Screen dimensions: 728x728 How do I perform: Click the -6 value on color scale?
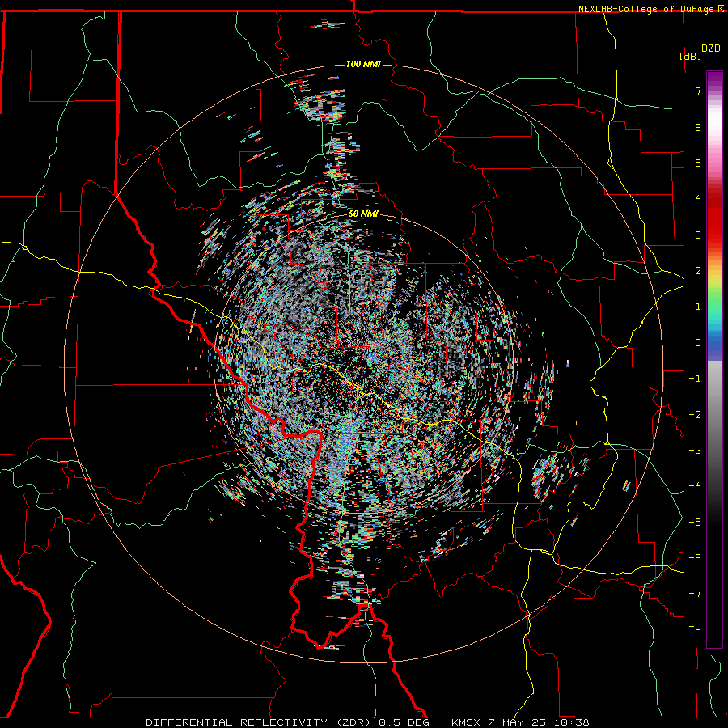[695, 557]
